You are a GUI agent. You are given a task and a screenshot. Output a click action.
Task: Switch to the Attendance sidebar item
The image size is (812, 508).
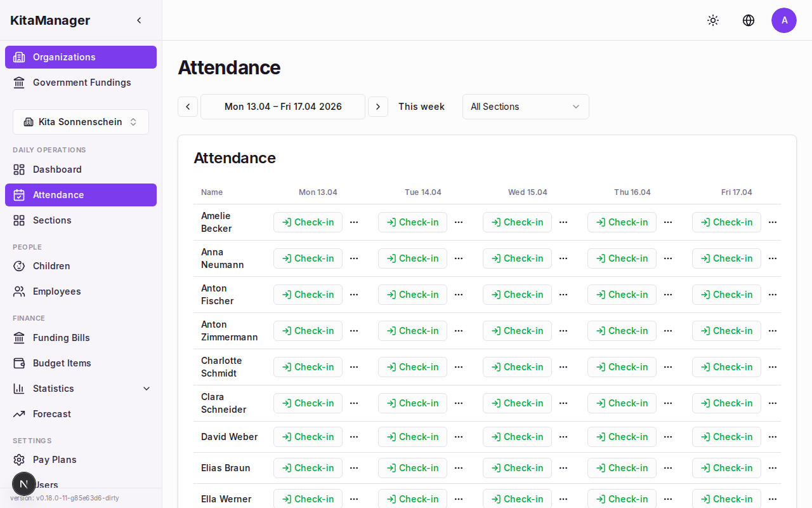(x=58, y=195)
